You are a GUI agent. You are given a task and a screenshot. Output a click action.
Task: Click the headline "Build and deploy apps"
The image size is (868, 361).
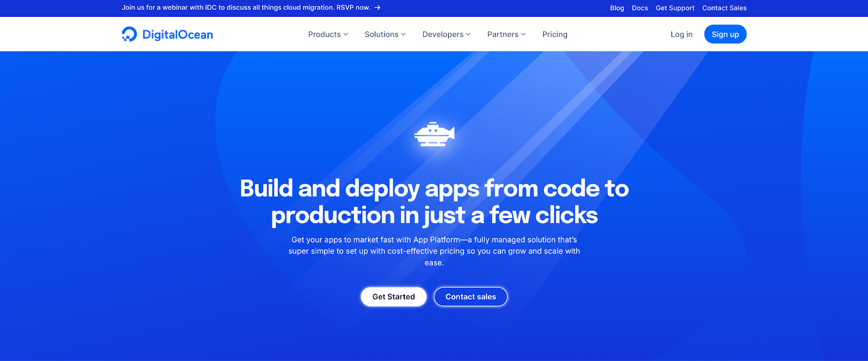click(434, 202)
